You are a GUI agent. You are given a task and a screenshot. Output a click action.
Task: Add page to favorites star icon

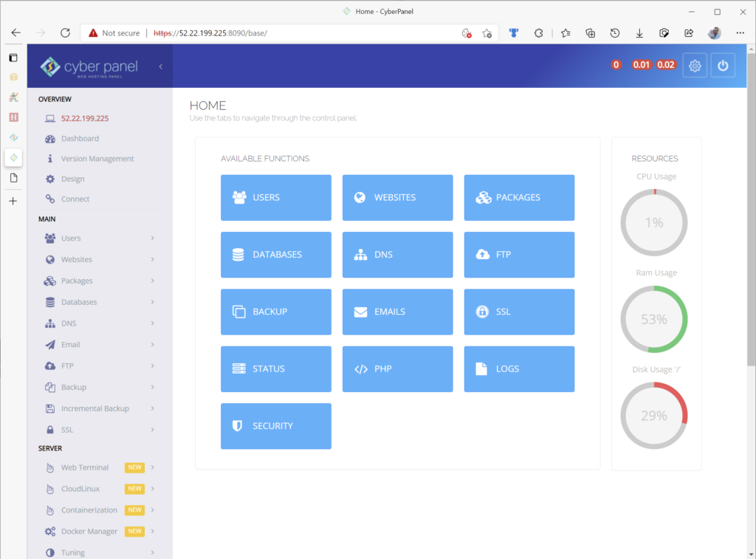pos(487,33)
